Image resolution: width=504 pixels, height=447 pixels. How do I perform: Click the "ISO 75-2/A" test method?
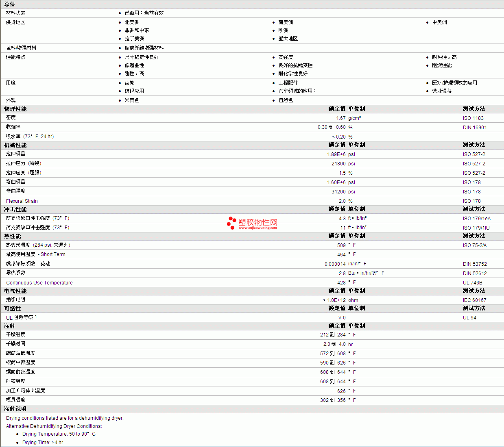[x=475, y=245]
